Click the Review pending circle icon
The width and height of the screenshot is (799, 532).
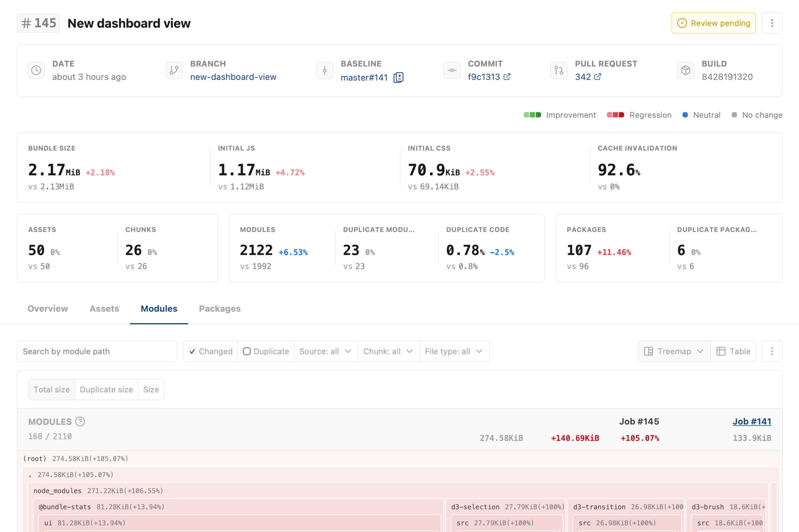[682, 23]
